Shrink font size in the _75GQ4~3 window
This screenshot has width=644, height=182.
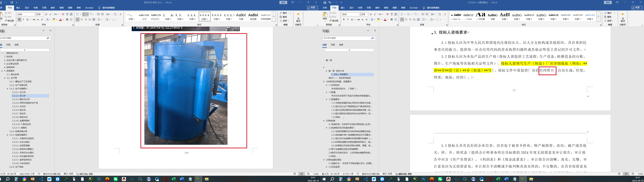(x=375, y=14)
